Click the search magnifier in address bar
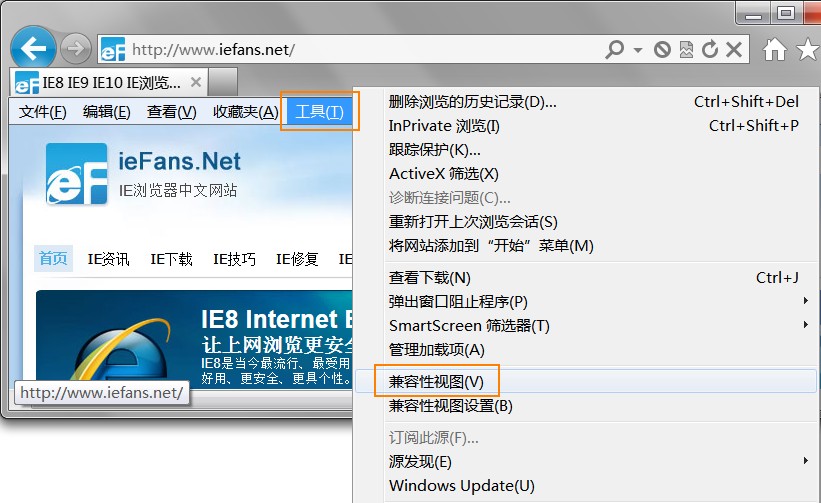This screenshot has width=821, height=503. pos(615,50)
